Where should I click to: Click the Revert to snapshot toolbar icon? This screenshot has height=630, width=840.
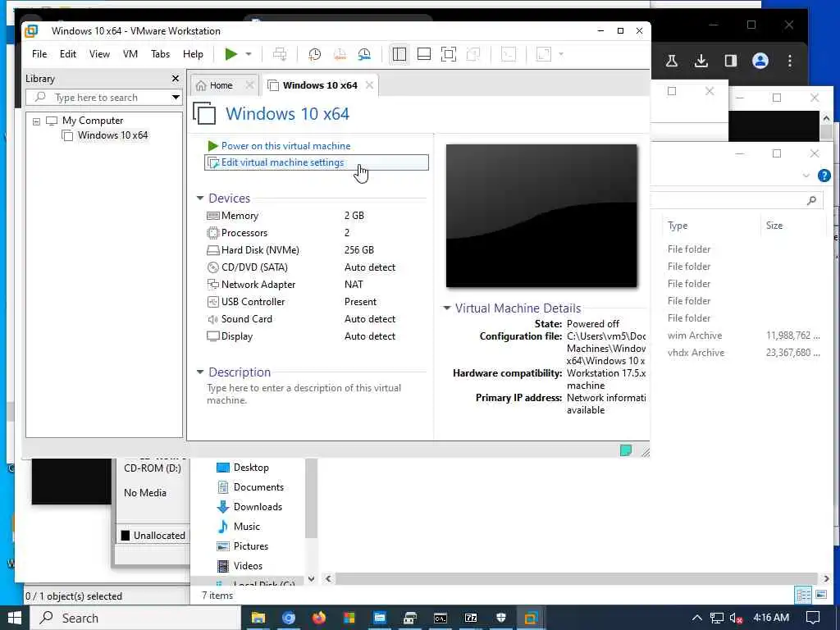point(340,54)
